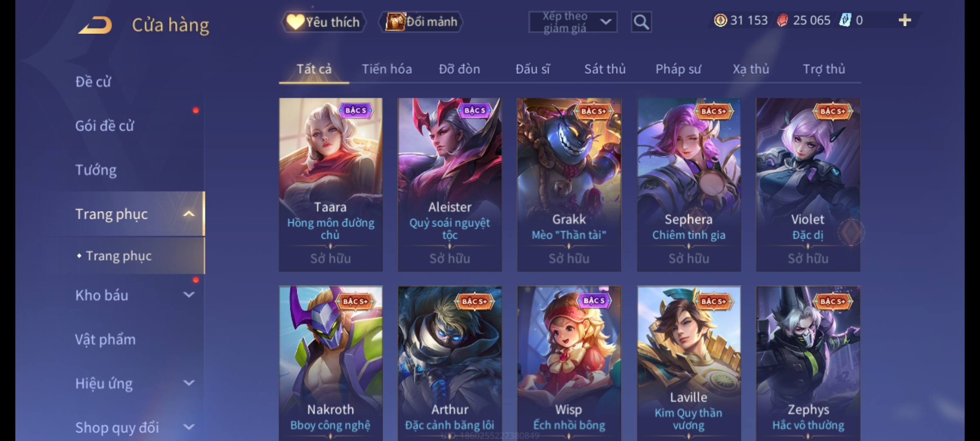Select the Grakk Mèo Thần tài skin card

[569, 185]
